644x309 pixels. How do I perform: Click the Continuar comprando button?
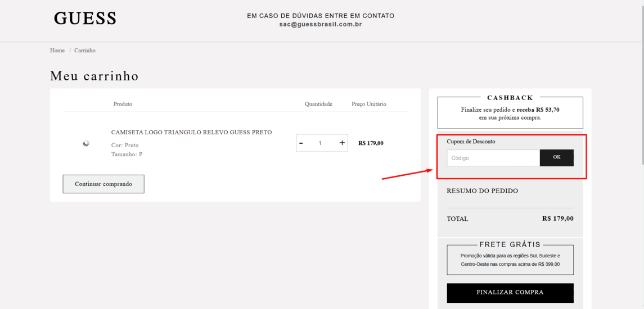pos(103,184)
